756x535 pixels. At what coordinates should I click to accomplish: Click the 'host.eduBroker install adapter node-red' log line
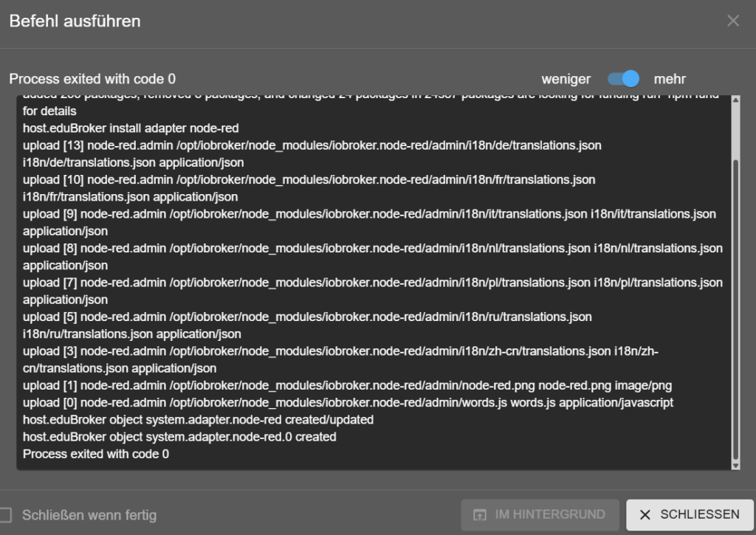tap(131, 128)
